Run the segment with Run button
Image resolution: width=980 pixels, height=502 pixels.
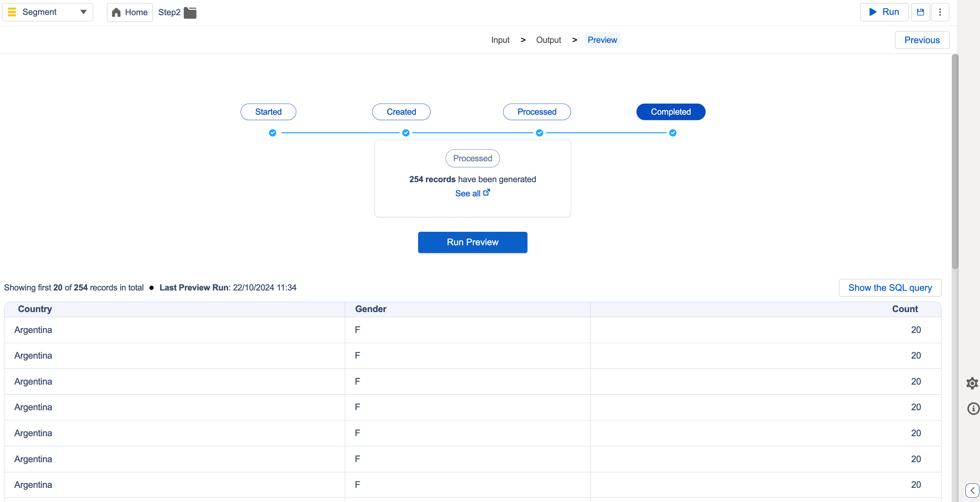884,12
